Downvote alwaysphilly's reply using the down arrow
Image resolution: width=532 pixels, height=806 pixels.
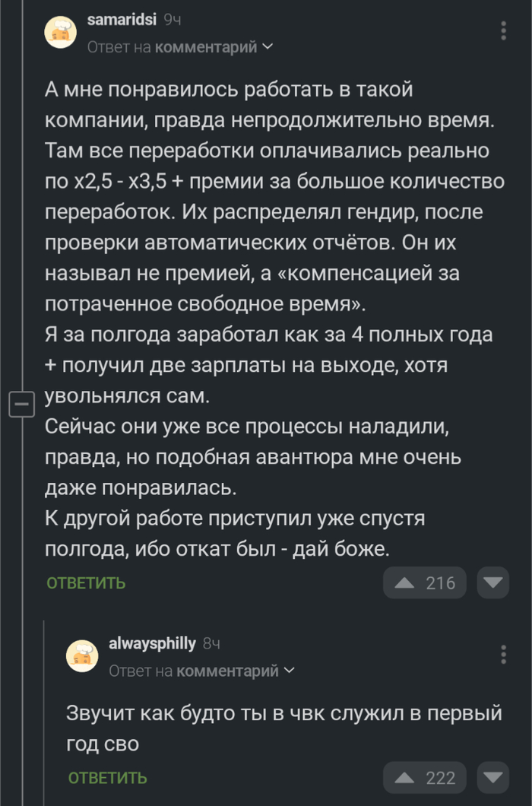[492, 778]
